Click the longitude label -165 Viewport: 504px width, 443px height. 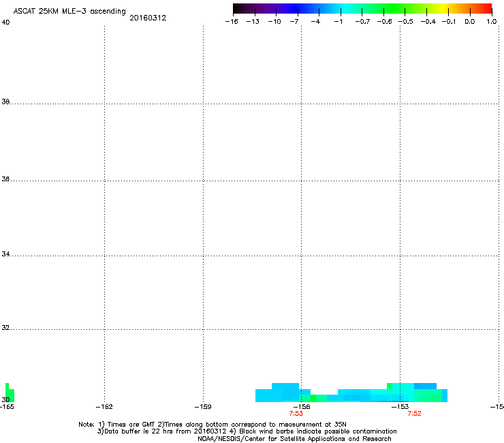tap(7, 407)
